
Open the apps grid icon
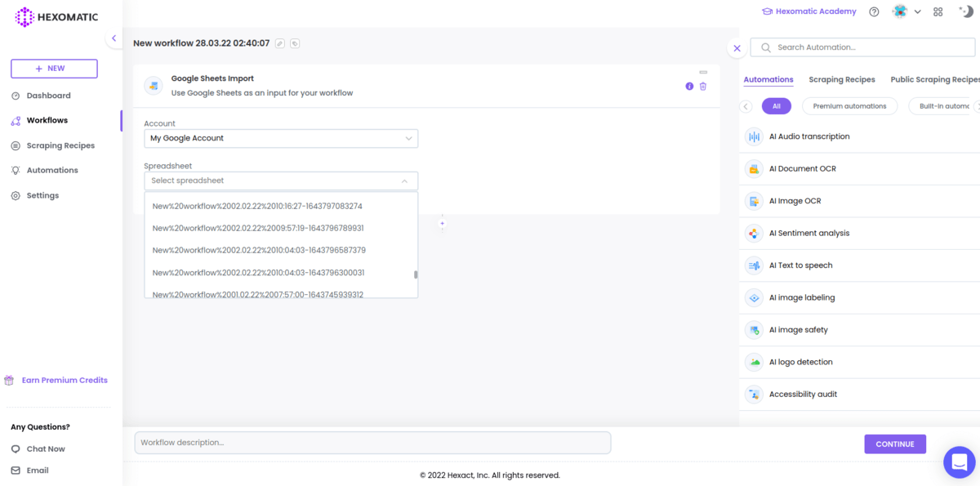(x=938, y=12)
